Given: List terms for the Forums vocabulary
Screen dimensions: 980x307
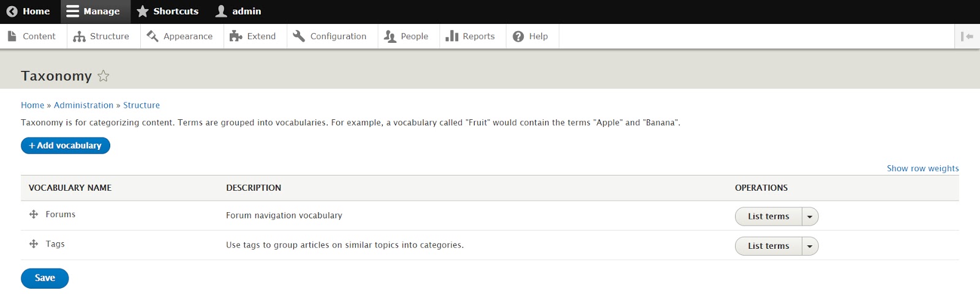Looking at the screenshot, I should 768,216.
